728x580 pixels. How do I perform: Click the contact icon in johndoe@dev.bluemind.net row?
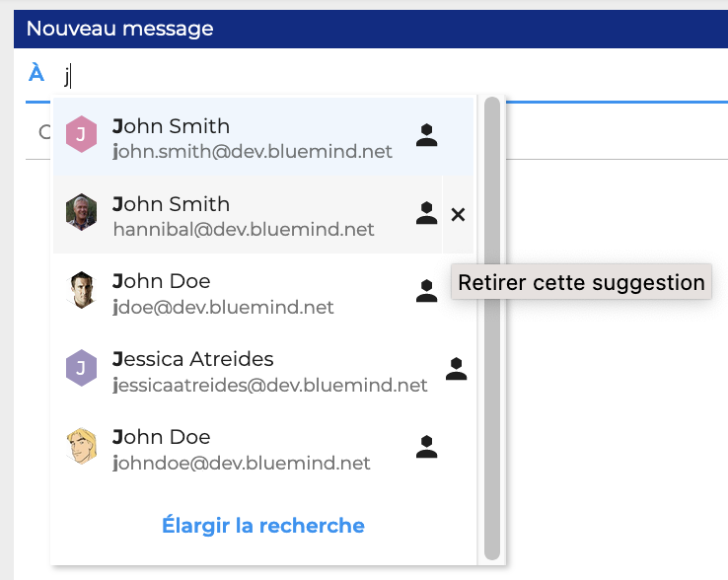click(x=426, y=446)
